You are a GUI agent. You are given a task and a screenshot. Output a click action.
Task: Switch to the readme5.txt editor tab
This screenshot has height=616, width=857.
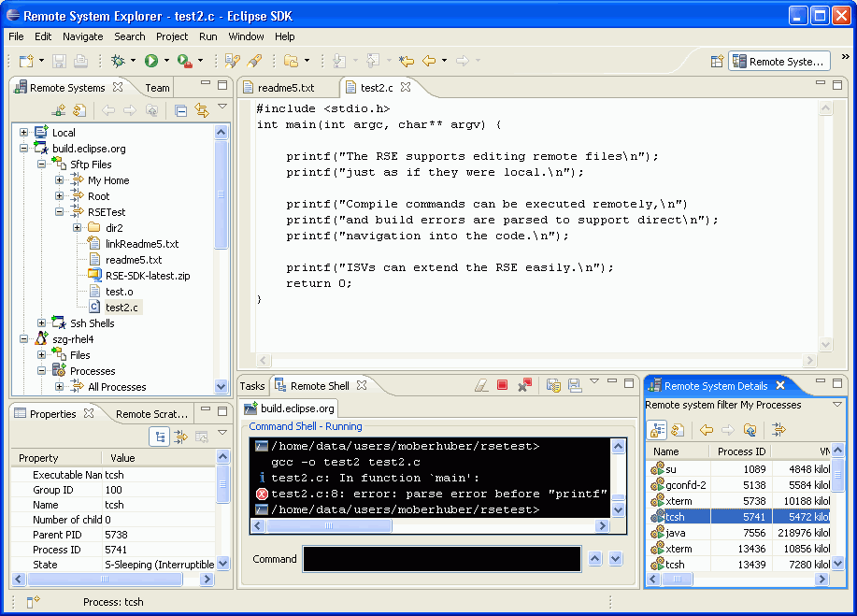286,88
